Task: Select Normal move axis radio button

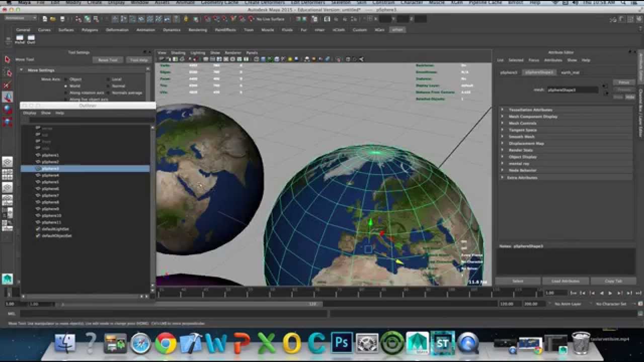Action: (x=108, y=86)
